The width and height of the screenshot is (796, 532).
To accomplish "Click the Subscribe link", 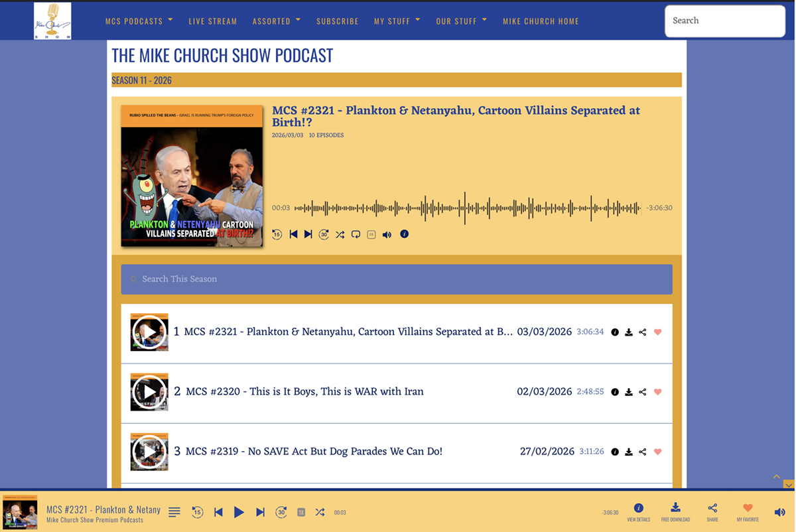I will click(337, 21).
